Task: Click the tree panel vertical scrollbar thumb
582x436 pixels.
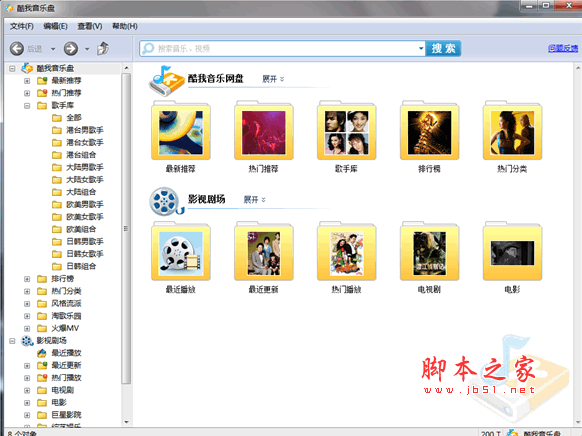Action: pyautogui.click(x=126, y=229)
